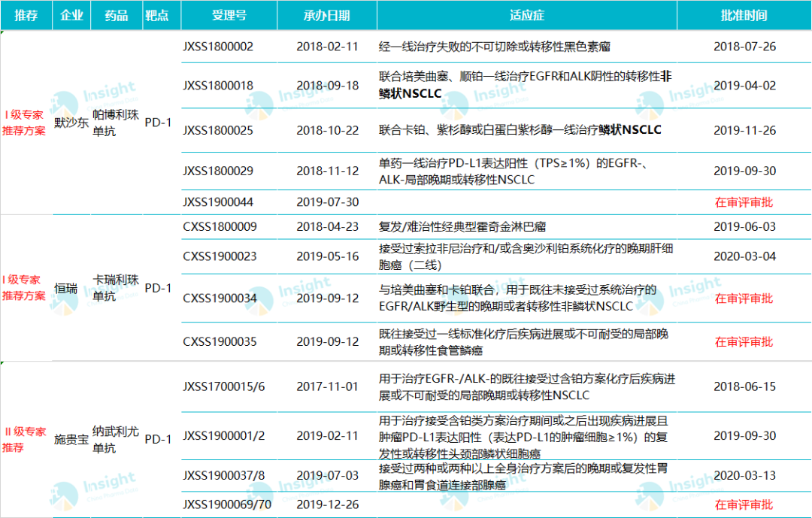812x518 pixels.
Task: Click PD-1 target in the 施贵宝 row
Action: tap(158, 440)
